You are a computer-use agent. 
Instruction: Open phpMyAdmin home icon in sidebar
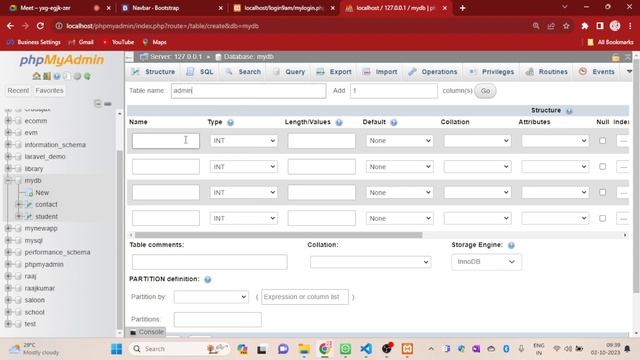36,76
